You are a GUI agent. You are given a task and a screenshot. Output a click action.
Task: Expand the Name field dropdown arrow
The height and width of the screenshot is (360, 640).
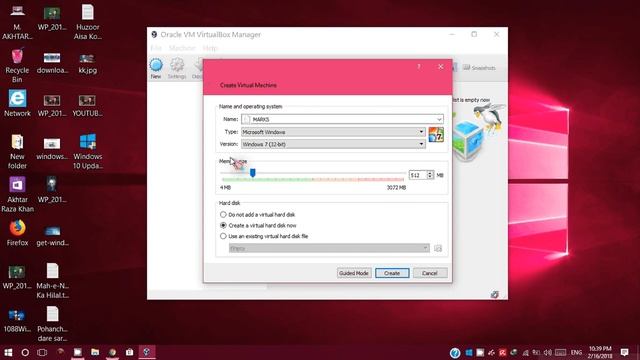pyautogui.click(x=439, y=119)
